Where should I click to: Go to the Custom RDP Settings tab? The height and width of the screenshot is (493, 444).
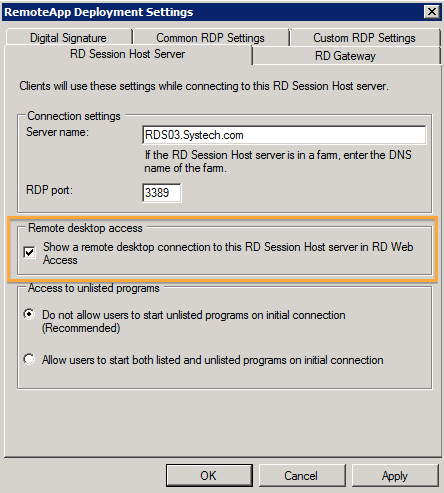point(364,38)
